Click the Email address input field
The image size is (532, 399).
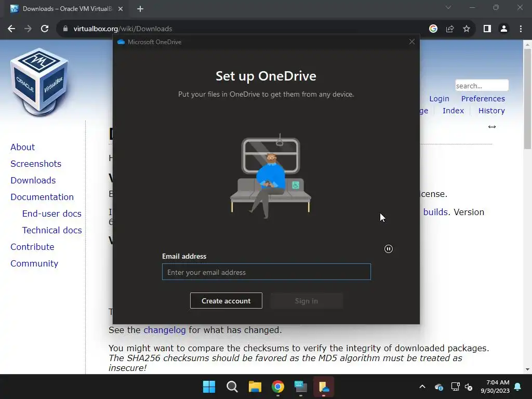coord(267,272)
